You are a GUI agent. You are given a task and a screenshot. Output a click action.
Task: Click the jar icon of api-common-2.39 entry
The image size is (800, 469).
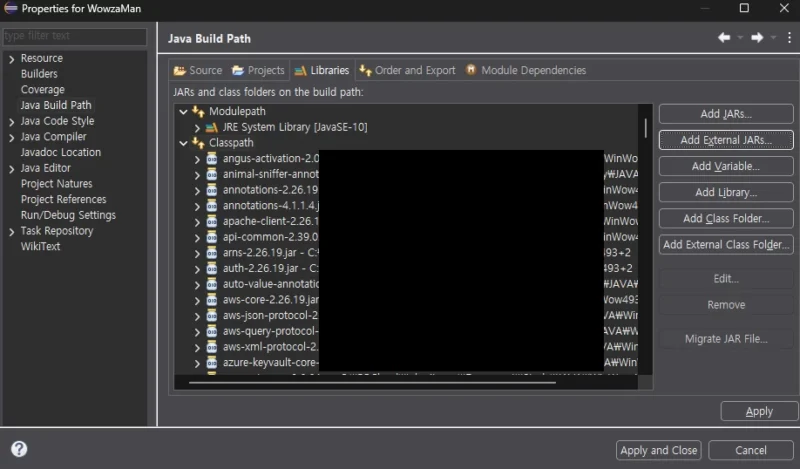point(212,237)
